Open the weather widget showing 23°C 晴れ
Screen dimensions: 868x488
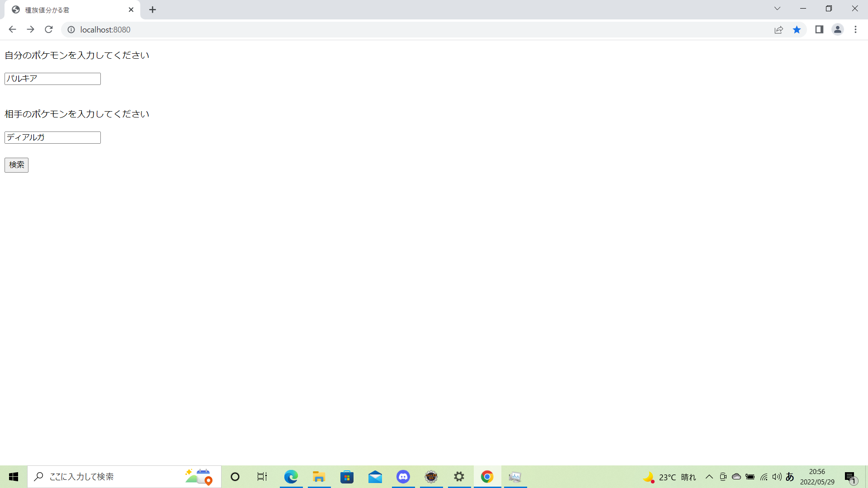click(670, 477)
